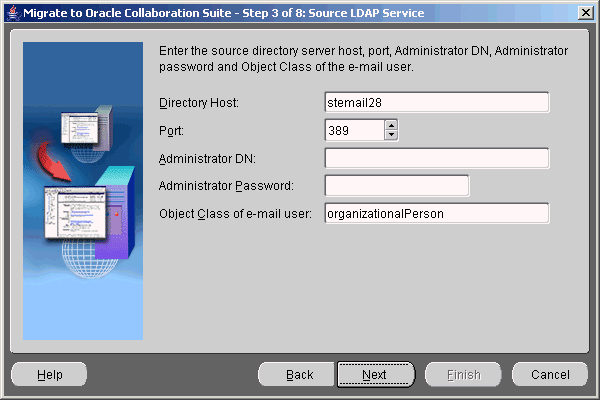
Task: Go Back to the previous step
Action: 297,374
